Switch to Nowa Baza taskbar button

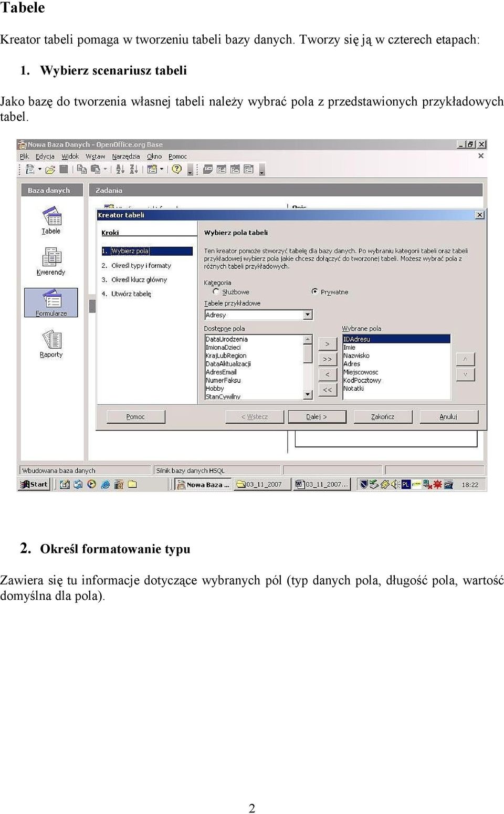tap(203, 484)
